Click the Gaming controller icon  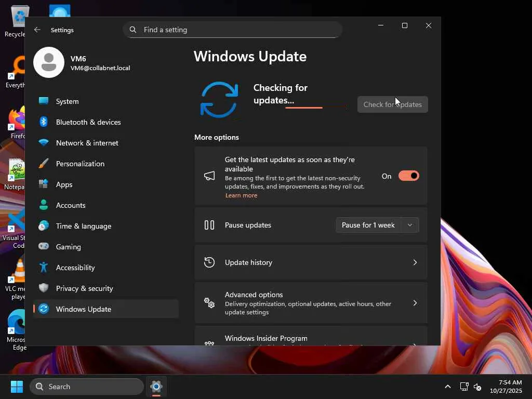pos(44,246)
